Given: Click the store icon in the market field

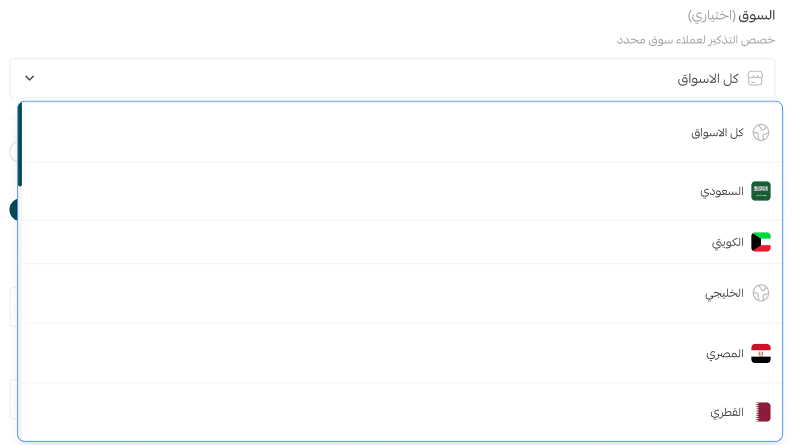Looking at the screenshot, I should (755, 78).
